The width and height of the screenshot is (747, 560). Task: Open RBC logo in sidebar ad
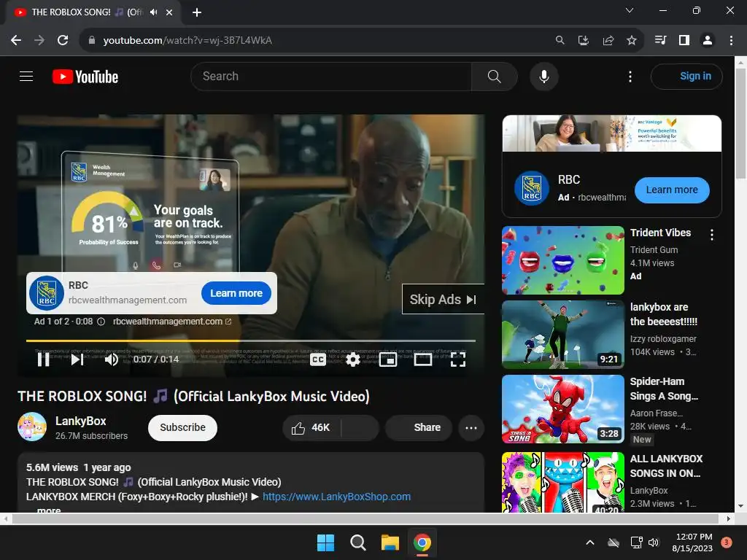pos(532,188)
